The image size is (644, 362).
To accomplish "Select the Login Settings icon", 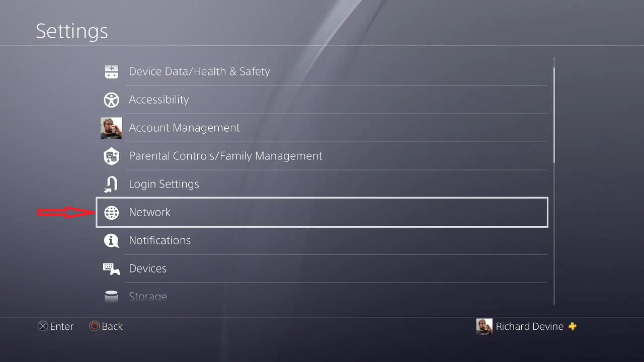I will tap(111, 184).
